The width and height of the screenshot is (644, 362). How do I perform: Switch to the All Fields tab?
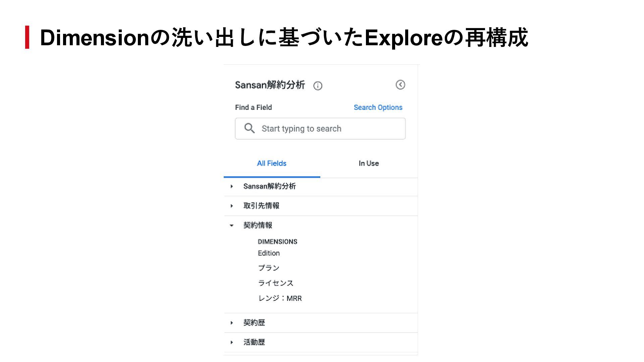coord(271,164)
